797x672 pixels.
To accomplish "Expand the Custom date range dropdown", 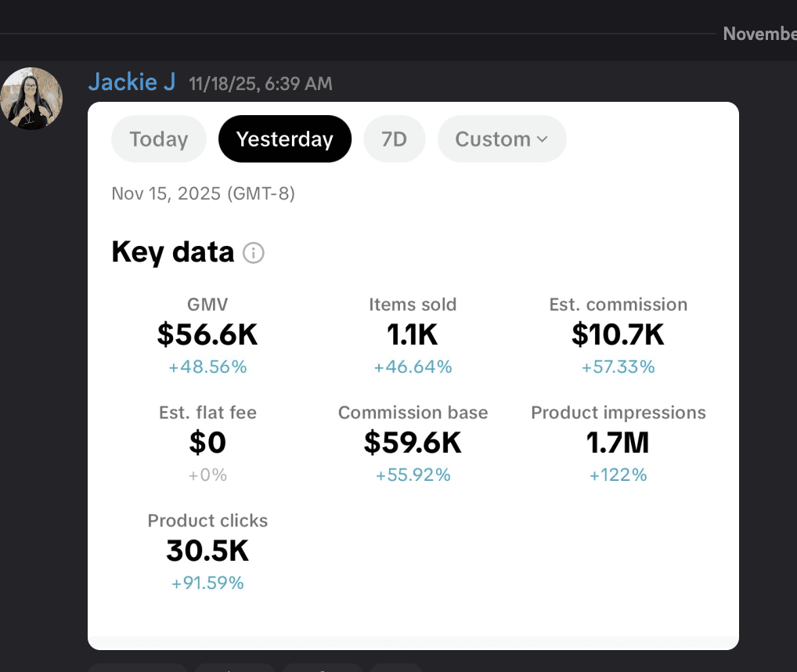I will 502,139.
